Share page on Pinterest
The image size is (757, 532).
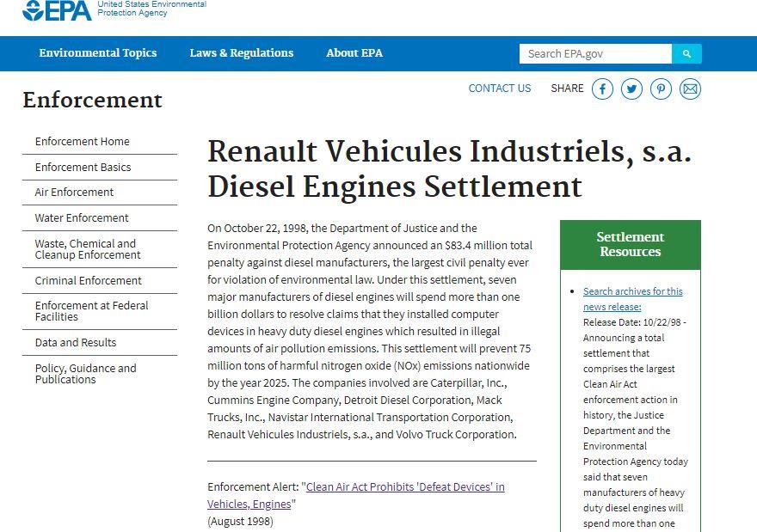[x=661, y=89]
